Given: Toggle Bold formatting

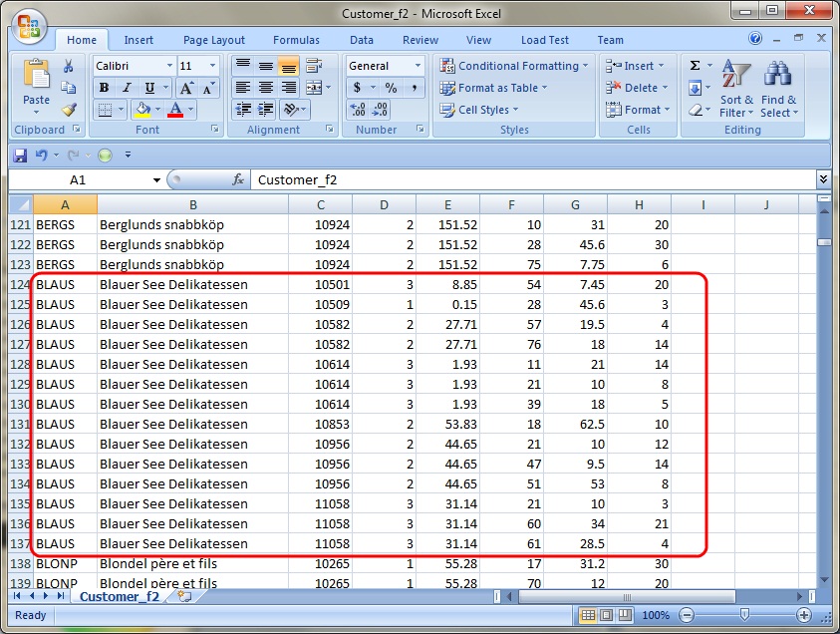Looking at the screenshot, I should coord(104,88).
